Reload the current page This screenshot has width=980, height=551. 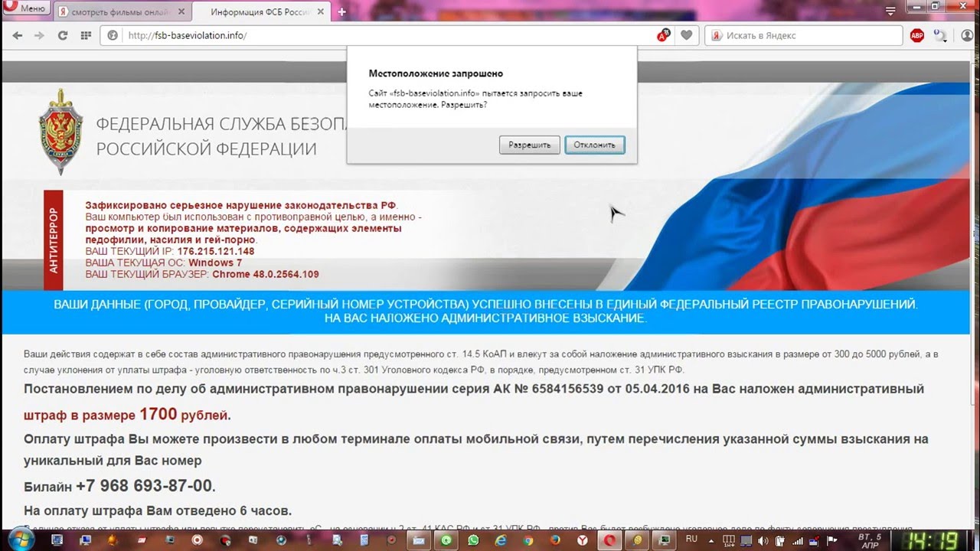click(x=63, y=35)
